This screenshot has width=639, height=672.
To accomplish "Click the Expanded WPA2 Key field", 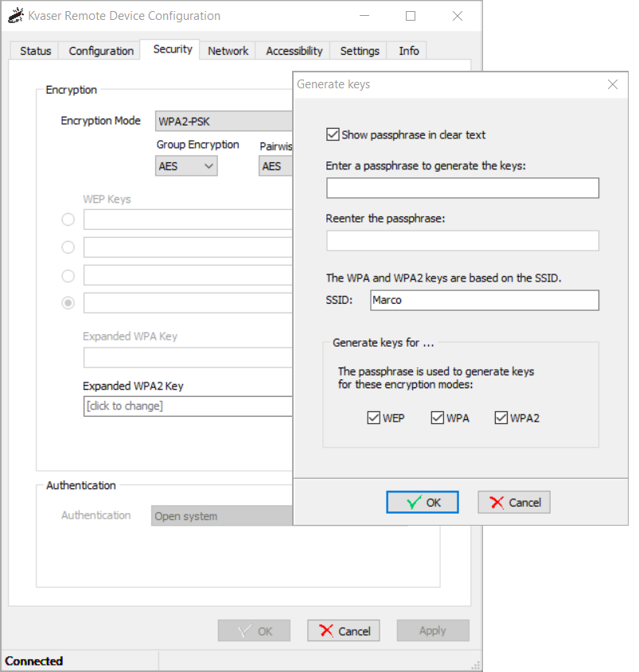I will [x=188, y=406].
